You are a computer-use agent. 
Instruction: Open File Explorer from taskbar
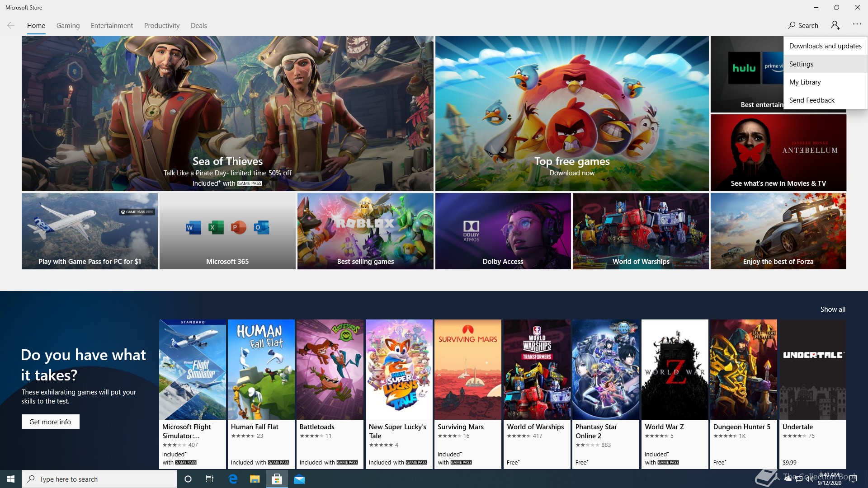pyautogui.click(x=255, y=479)
